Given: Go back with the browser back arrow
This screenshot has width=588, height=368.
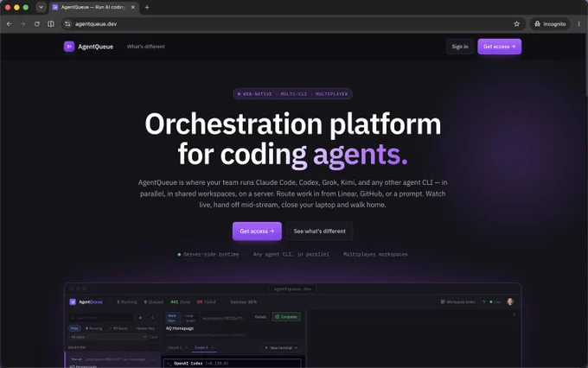Looking at the screenshot, I should pos(9,24).
